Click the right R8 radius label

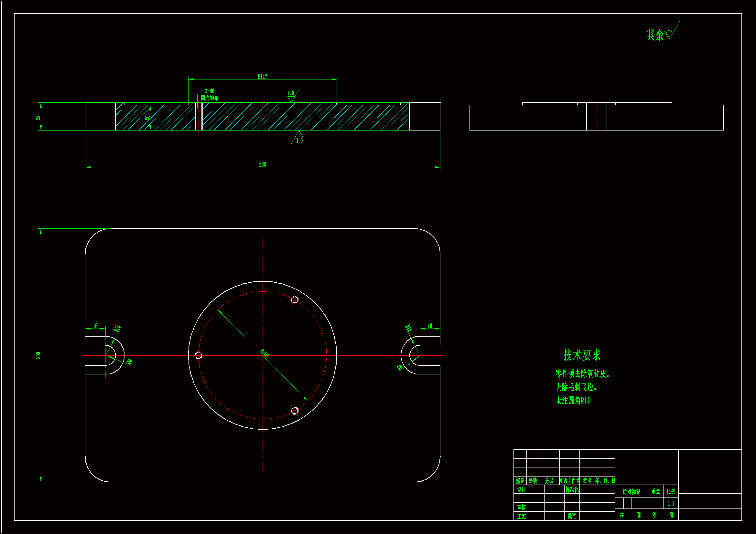pos(400,367)
